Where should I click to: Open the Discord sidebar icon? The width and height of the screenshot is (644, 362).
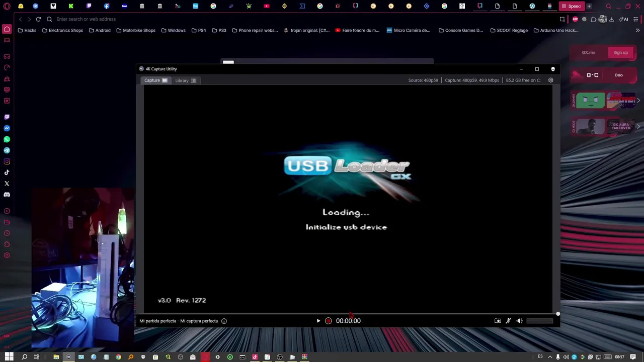[x=7, y=195]
